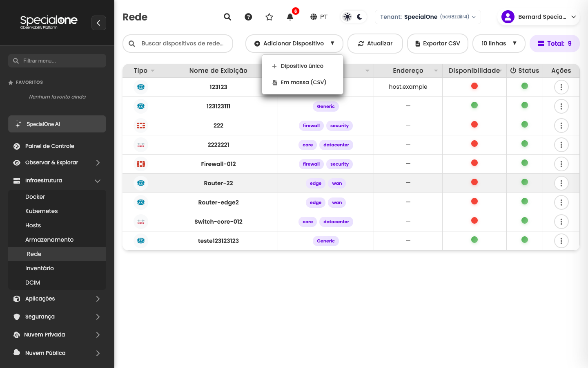The height and width of the screenshot is (368, 588).
Task: Click the Total: 9 badge
Action: point(555,43)
